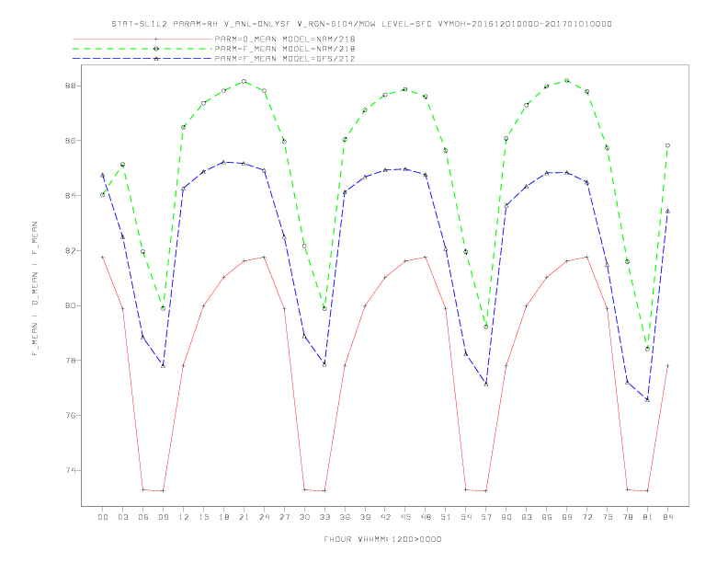The width and height of the screenshot is (728, 563).
Task: Select legend entry PARM=O_MEAN MODEL=NAM/218
Action: pyautogui.click(x=285, y=39)
